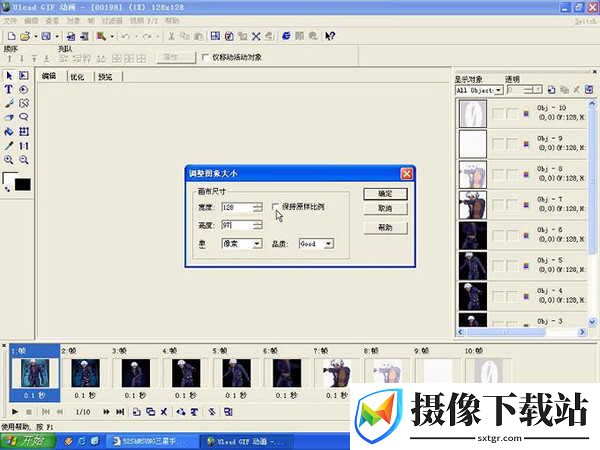The height and width of the screenshot is (450, 600).
Task: Choose the Eraser tool
Action: coord(9,117)
